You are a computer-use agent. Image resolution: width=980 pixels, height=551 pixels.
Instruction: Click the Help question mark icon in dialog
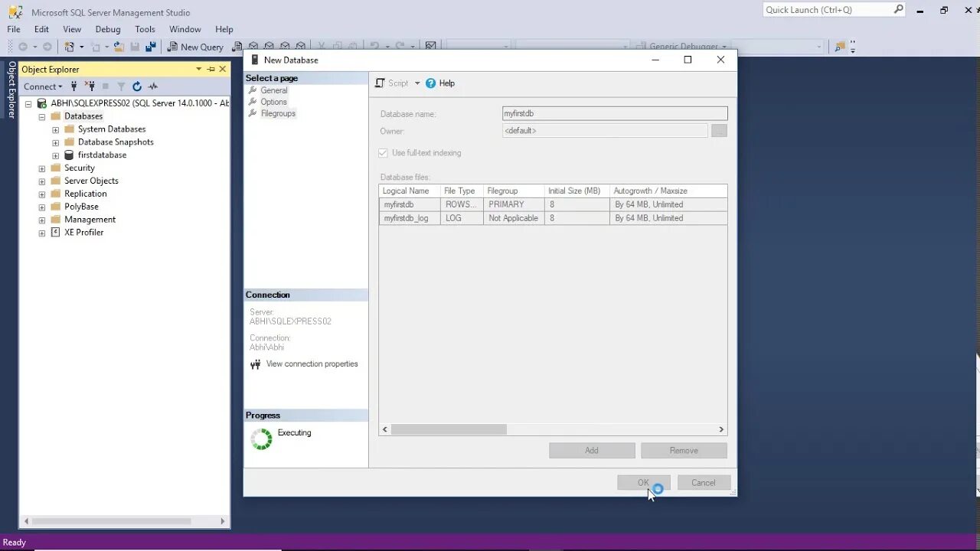click(x=430, y=83)
